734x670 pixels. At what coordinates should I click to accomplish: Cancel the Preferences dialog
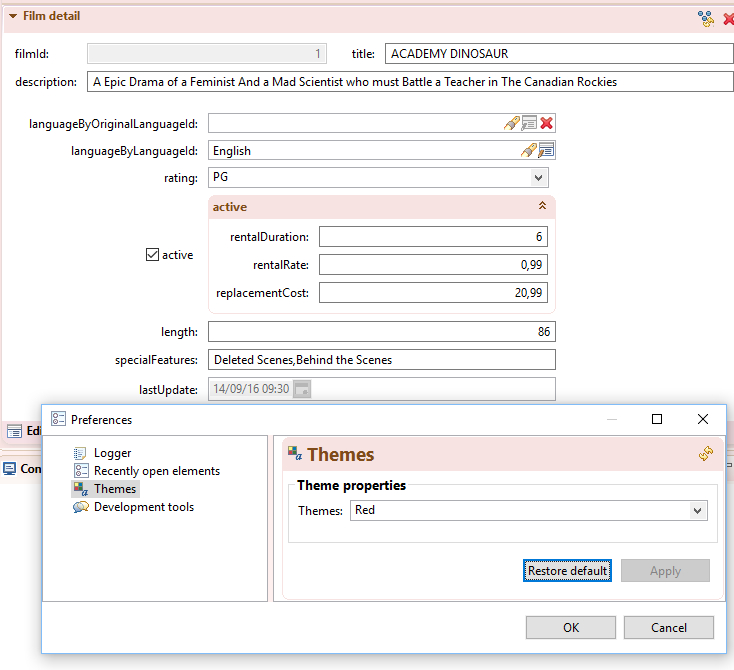click(x=668, y=628)
